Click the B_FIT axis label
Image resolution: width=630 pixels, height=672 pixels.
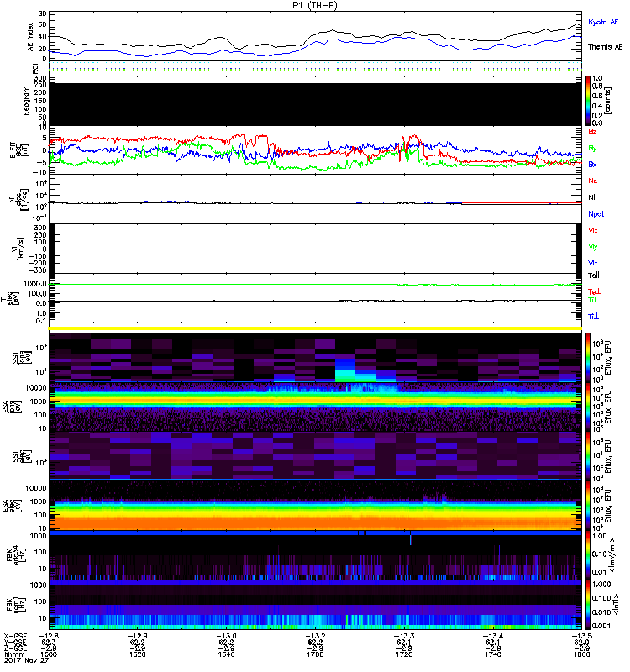coord(13,150)
